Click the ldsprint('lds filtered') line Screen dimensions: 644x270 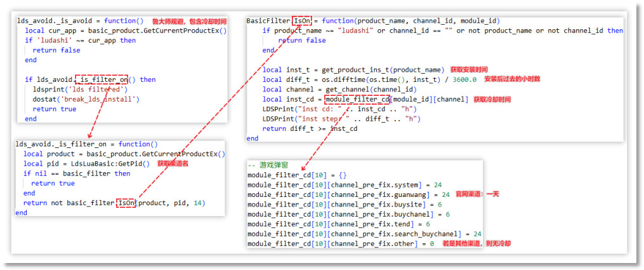pos(76,90)
